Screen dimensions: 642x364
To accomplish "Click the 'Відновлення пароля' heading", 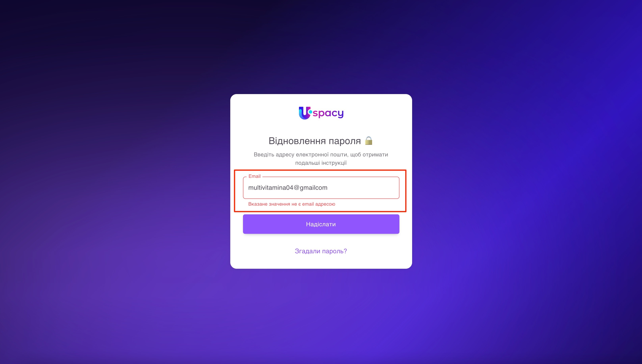I will click(314, 141).
